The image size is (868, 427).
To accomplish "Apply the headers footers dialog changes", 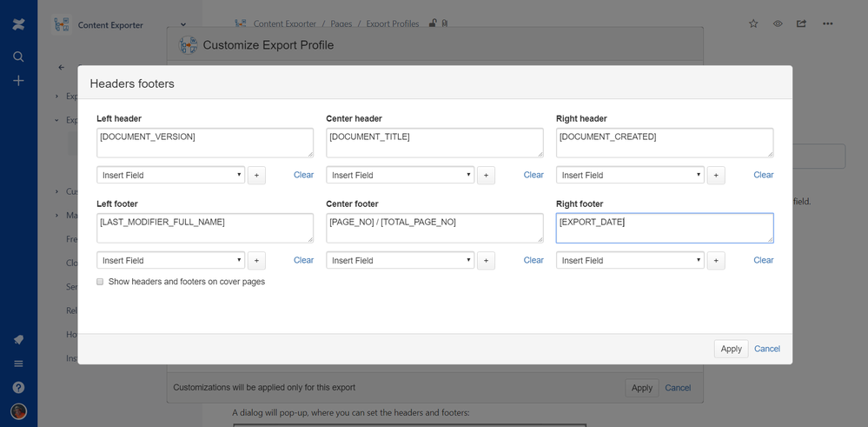I will [731, 349].
